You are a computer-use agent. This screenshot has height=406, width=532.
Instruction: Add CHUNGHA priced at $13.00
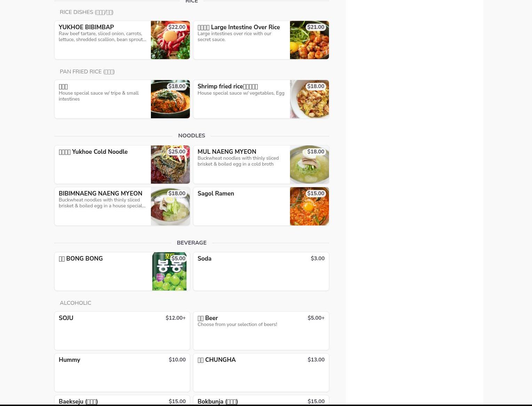[x=261, y=373]
